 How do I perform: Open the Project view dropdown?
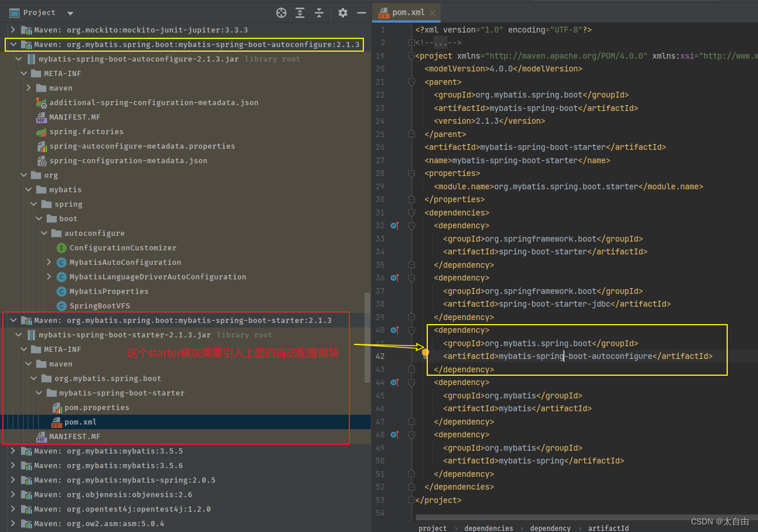tap(70, 13)
